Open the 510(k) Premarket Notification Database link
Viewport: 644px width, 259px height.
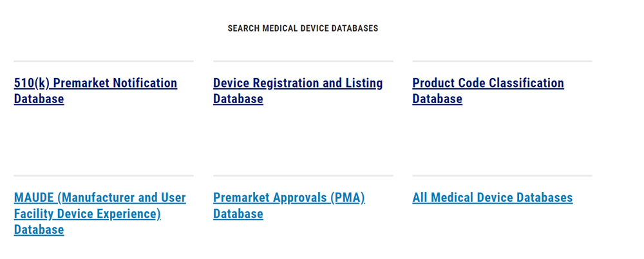pyautogui.click(x=95, y=91)
